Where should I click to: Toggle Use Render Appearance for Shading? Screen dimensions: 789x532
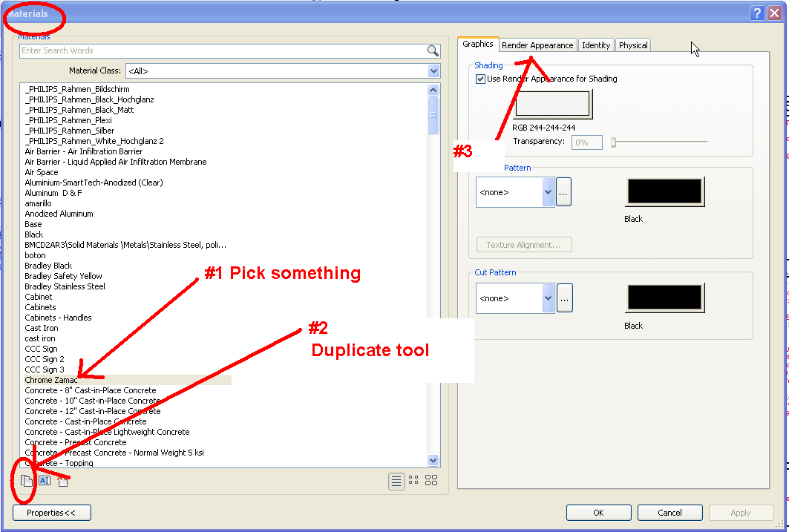(480, 79)
